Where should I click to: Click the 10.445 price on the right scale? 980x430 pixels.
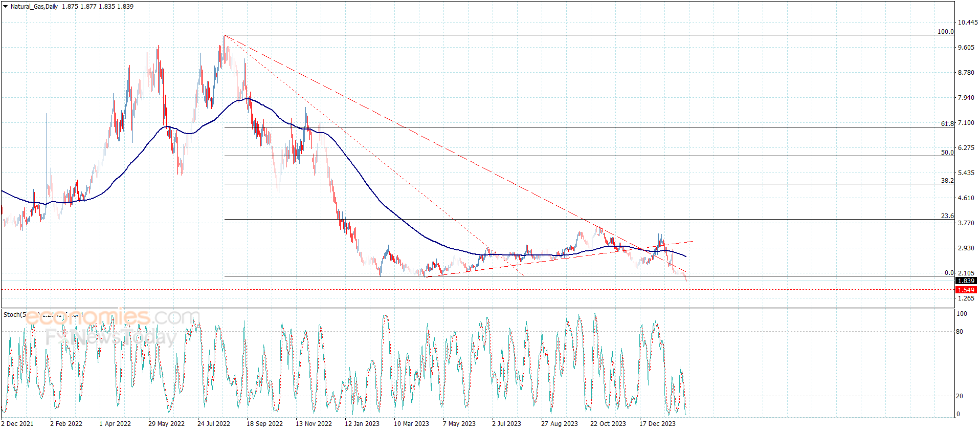tap(968, 23)
